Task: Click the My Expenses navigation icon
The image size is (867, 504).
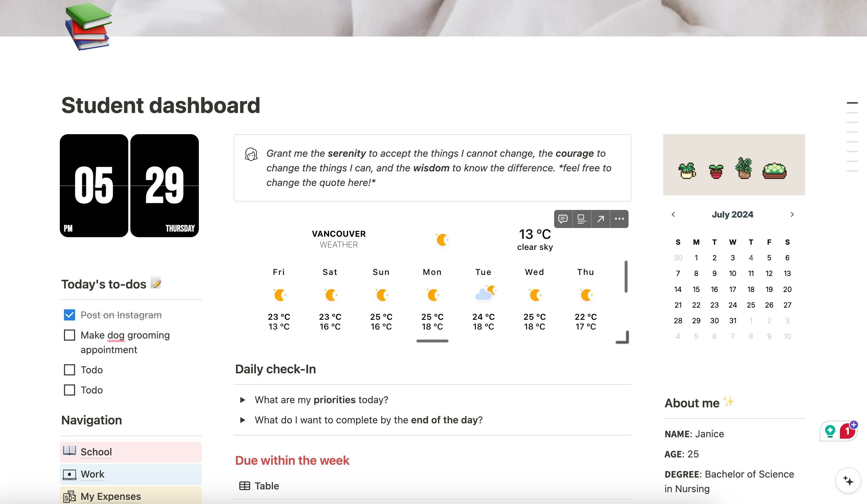Action: 70,496
